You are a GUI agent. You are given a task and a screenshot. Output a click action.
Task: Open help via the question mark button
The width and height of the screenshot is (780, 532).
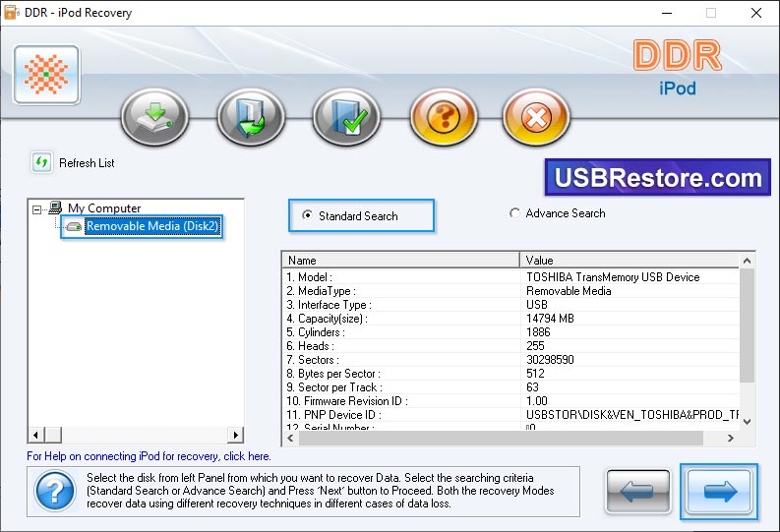[444, 117]
